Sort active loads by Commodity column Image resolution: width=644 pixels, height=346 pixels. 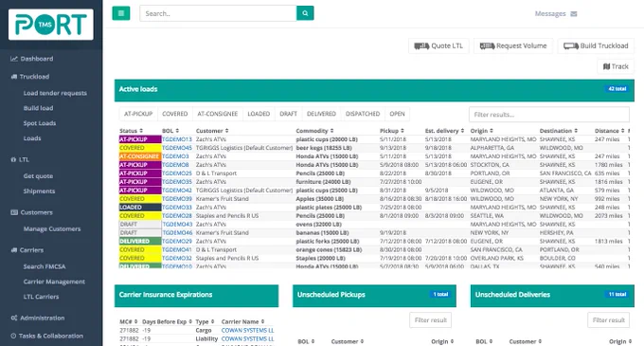point(314,131)
